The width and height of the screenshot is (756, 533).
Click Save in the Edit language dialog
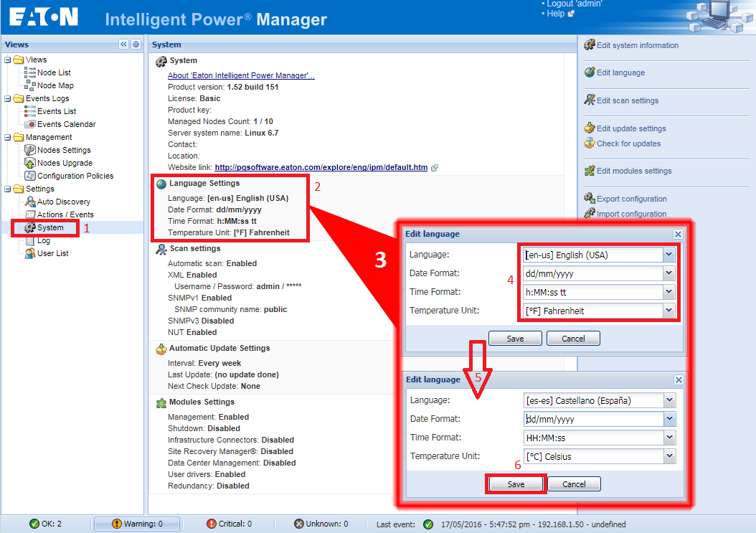515,484
